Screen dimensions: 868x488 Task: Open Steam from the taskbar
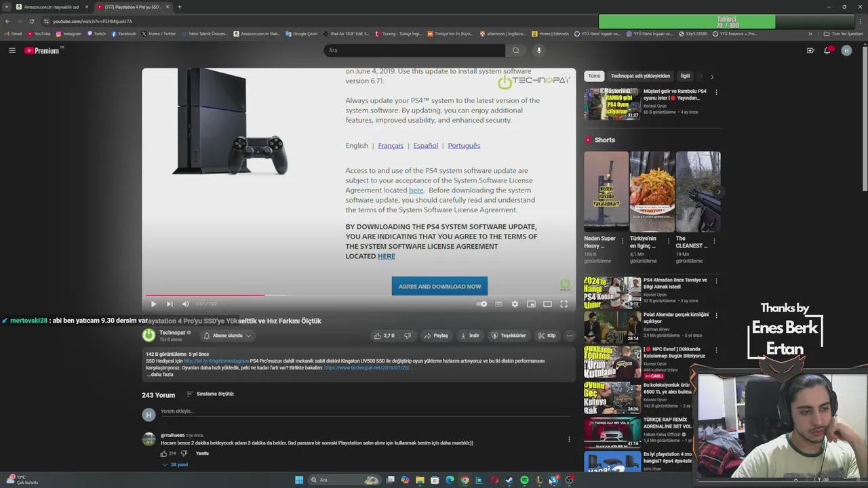tap(509, 480)
